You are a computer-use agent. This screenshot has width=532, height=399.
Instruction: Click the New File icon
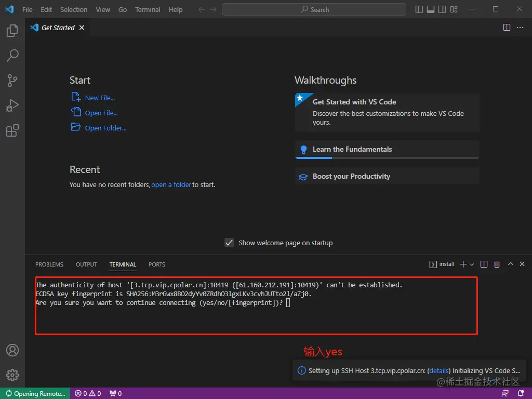pos(76,97)
